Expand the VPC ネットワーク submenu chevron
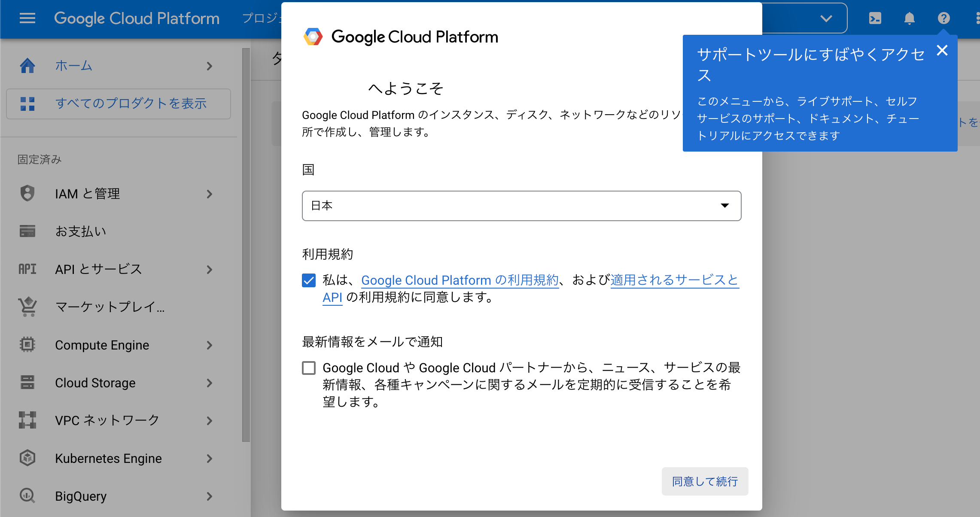Screen dimensions: 980x517 (x=210, y=421)
